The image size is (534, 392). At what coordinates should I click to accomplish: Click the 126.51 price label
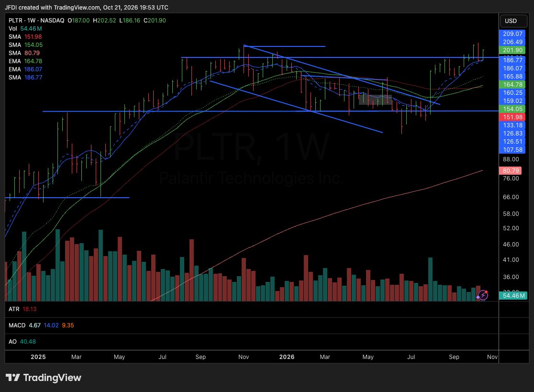512,142
